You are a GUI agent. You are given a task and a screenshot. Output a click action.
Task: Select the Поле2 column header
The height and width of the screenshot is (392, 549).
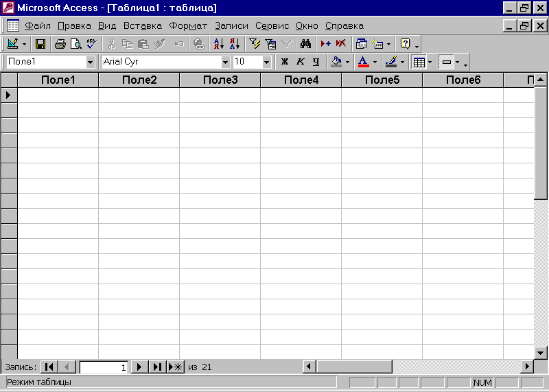click(139, 80)
